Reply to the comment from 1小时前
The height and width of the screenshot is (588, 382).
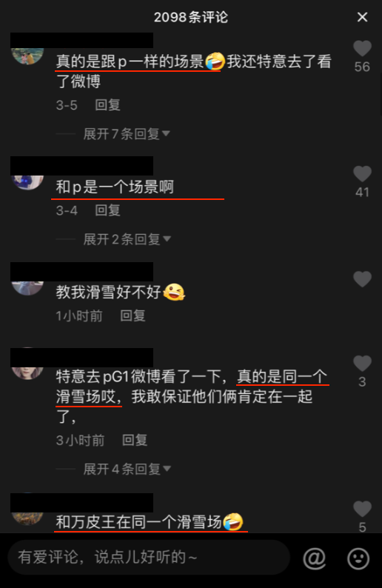[x=133, y=315]
